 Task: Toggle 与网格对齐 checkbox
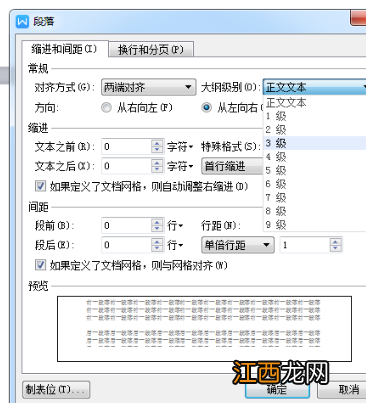click(x=41, y=265)
